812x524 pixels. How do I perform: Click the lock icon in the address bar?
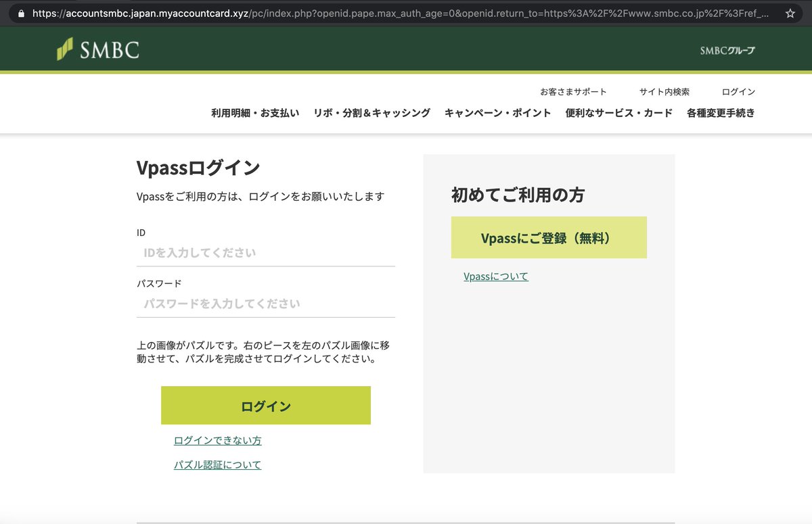(21, 13)
